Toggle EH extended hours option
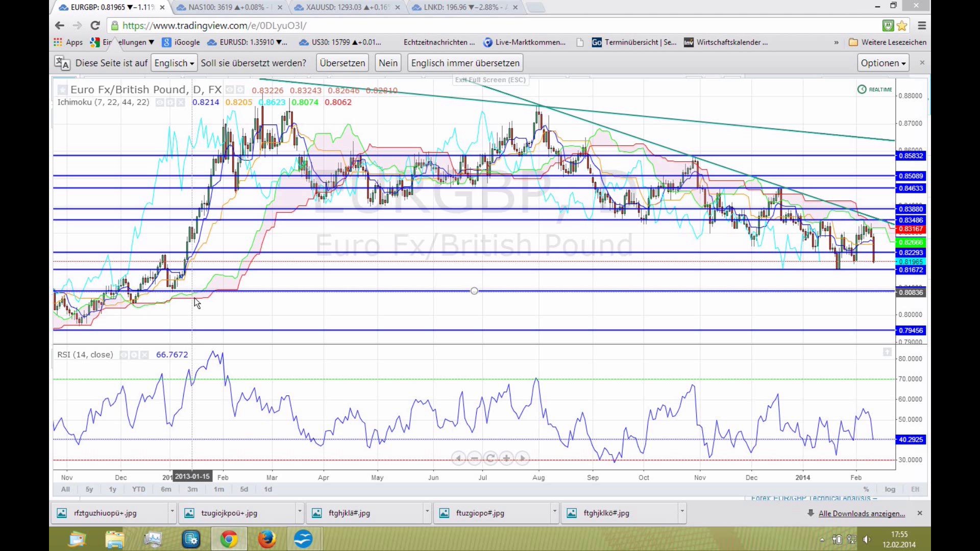 [915, 489]
